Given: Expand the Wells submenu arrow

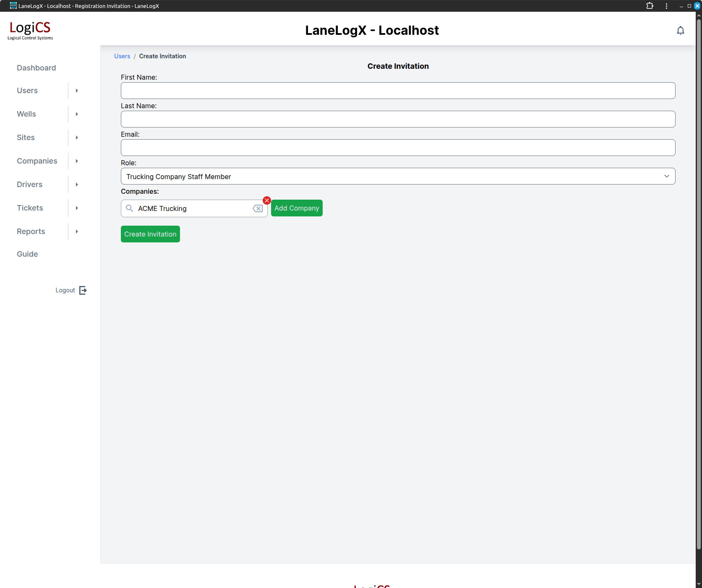Looking at the screenshot, I should pyautogui.click(x=77, y=114).
